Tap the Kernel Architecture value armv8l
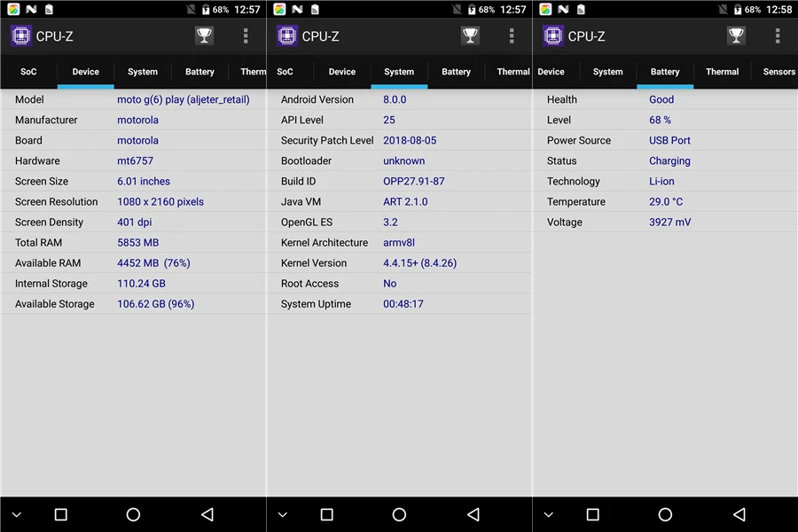This screenshot has height=532, width=798. tap(399, 243)
